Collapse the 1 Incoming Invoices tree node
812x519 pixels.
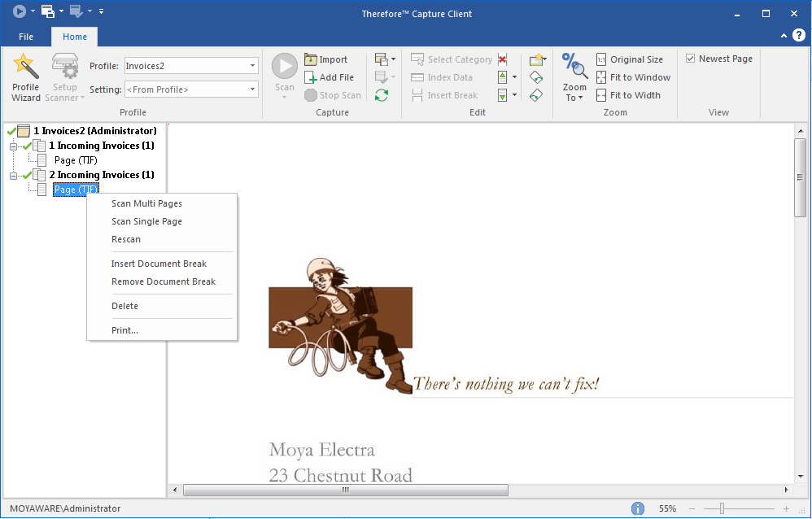click(13, 146)
